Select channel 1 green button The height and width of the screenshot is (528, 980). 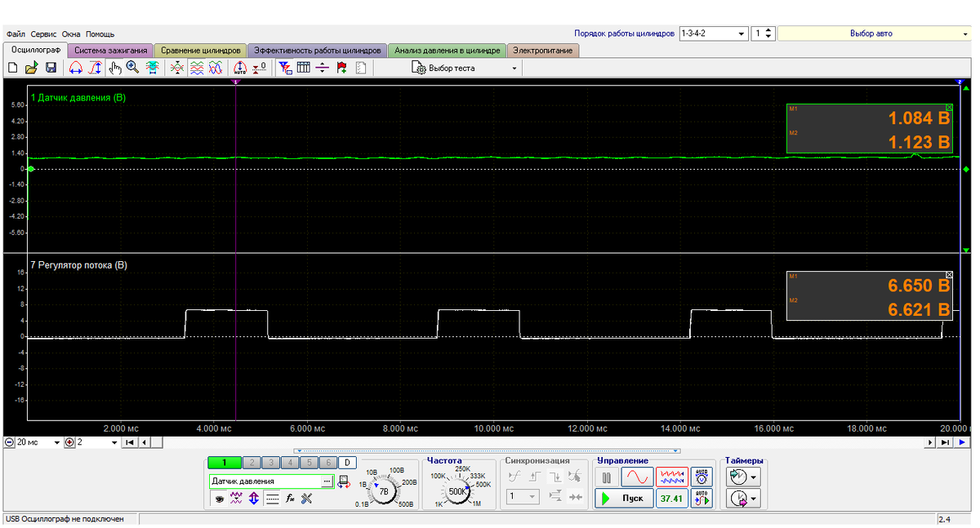click(x=224, y=463)
